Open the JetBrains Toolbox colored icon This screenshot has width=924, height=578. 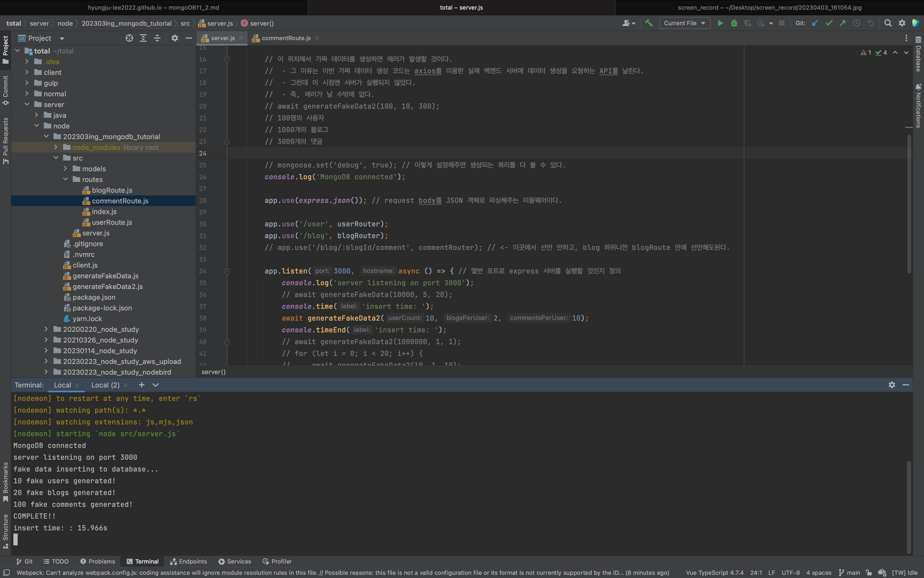point(916,23)
